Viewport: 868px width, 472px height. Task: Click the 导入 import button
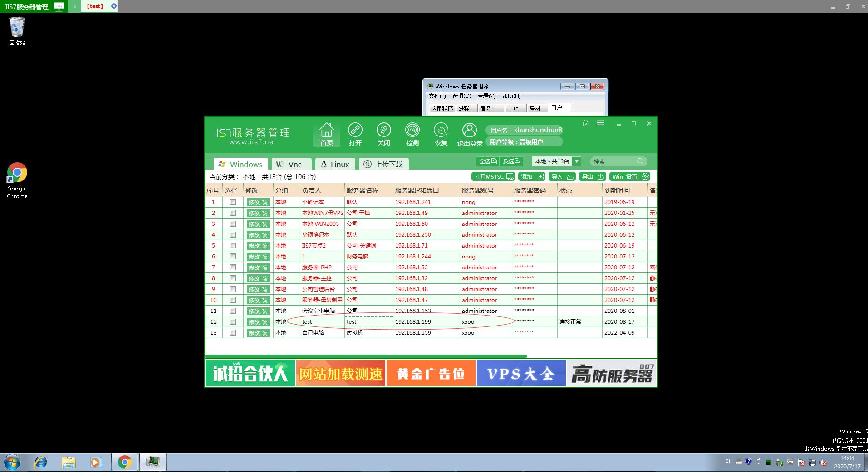point(562,176)
